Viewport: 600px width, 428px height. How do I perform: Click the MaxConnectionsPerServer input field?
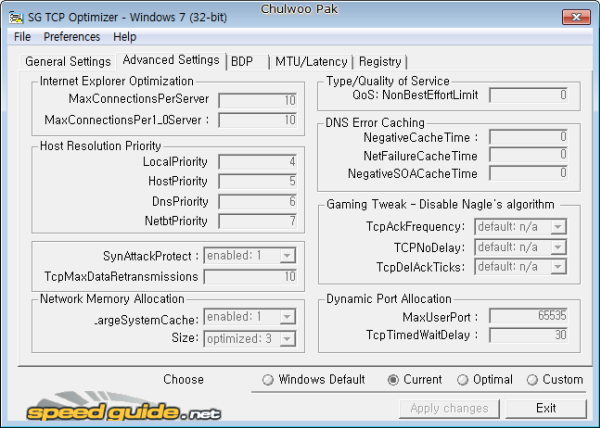pos(258,101)
